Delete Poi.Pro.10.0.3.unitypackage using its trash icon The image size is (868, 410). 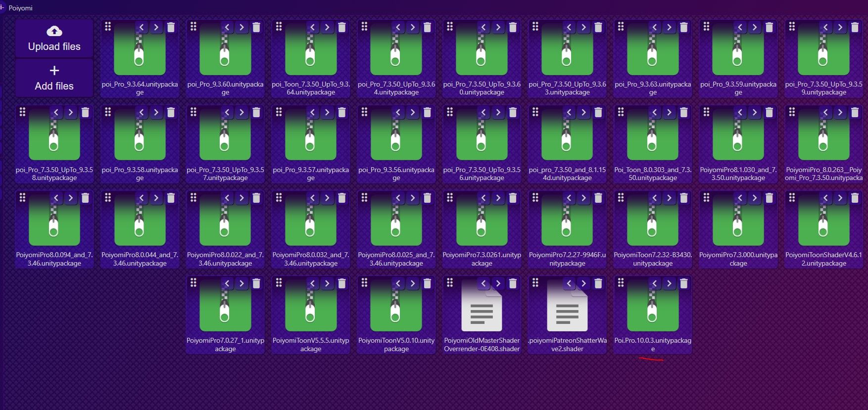click(x=683, y=283)
